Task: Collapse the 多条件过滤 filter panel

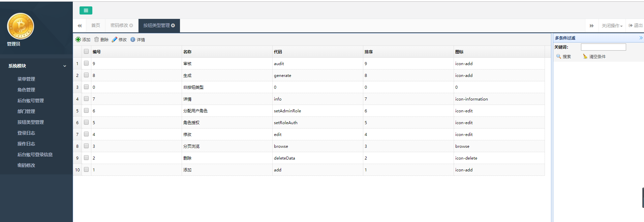Action: [x=641, y=38]
